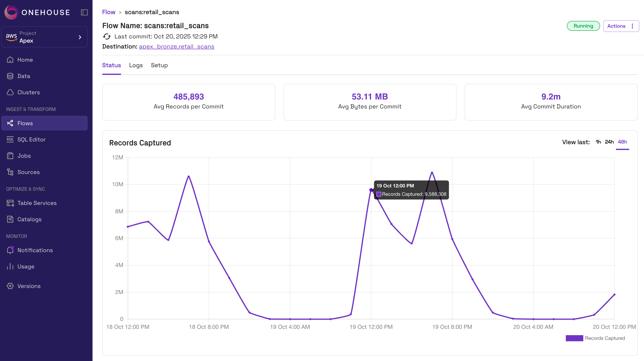644x361 pixels.
Task: Select the 48h view range
Action: coord(622,142)
